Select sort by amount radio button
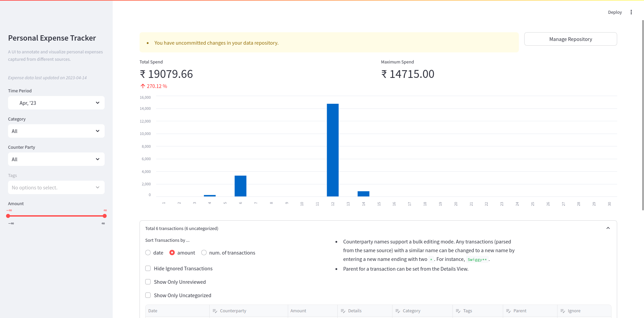This screenshot has width=644, height=318. pyautogui.click(x=172, y=253)
